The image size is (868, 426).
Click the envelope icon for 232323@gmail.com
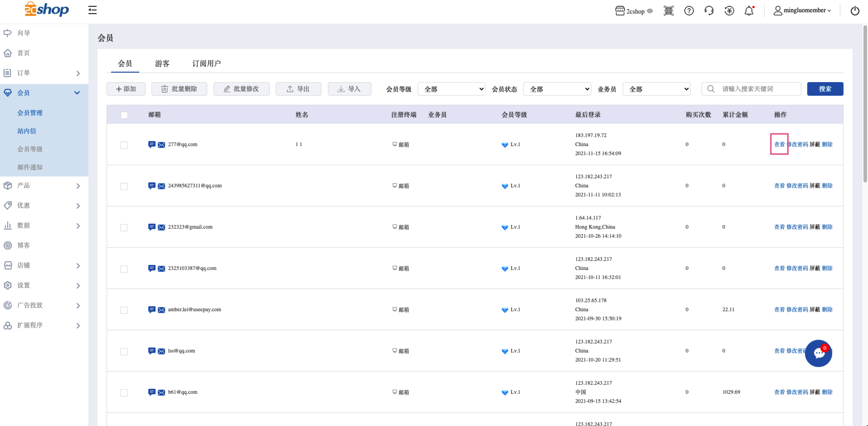pos(161,228)
